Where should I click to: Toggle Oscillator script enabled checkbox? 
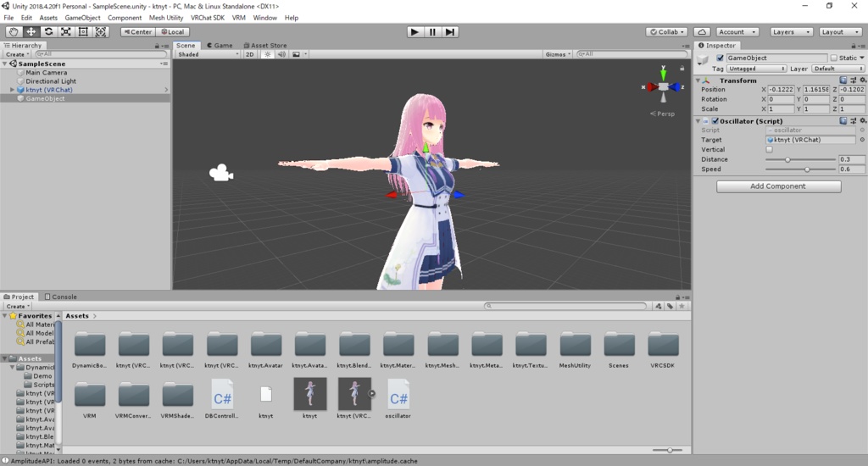(x=715, y=120)
